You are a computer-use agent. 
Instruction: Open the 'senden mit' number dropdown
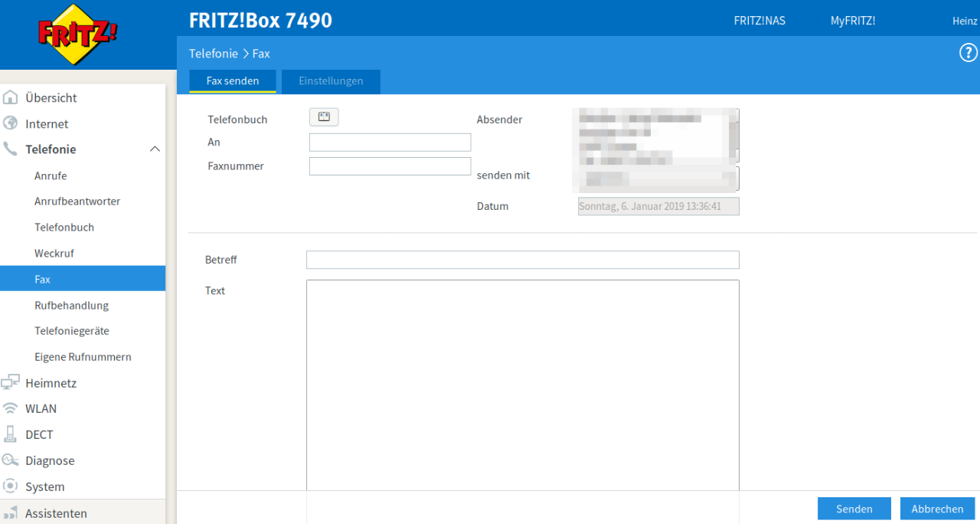click(x=658, y=178)
